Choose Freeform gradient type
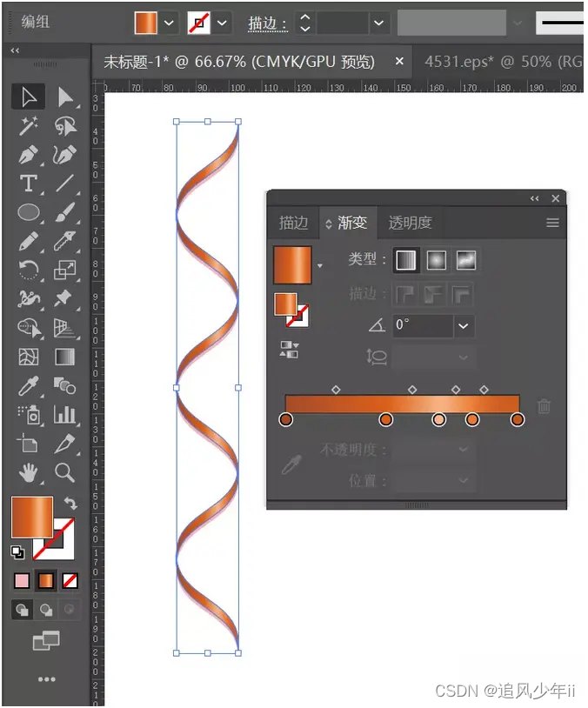 pos(466,260)
